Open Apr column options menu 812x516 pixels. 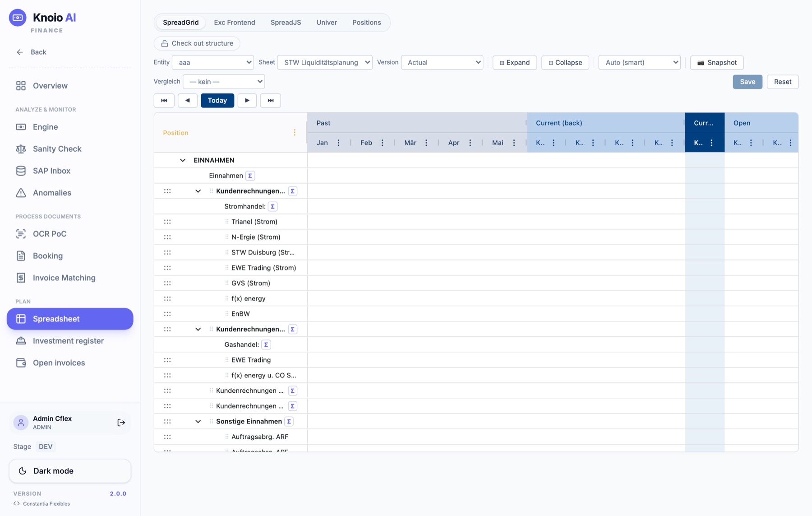pyautogui.click(x=470, y=143)
